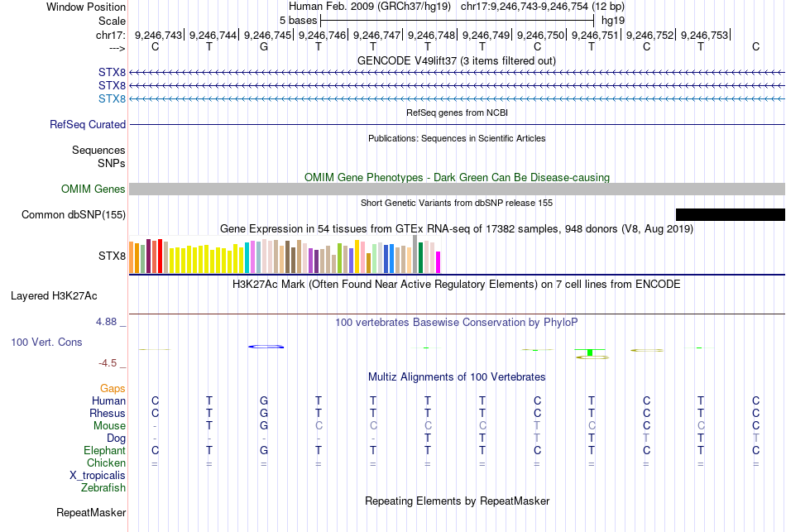Screen dimensions: 786x532
Task: Click Publications: Sequences in Scientific Articles title
Action: (457, 138)
